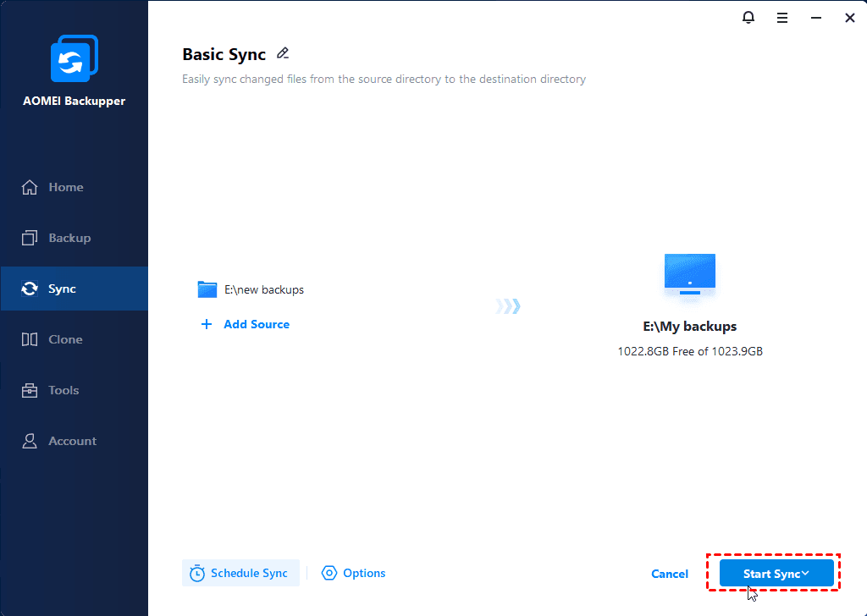Click the Options gear icon
The width and height of the screenshot is (867, 616).
click(x=329, y=573)
